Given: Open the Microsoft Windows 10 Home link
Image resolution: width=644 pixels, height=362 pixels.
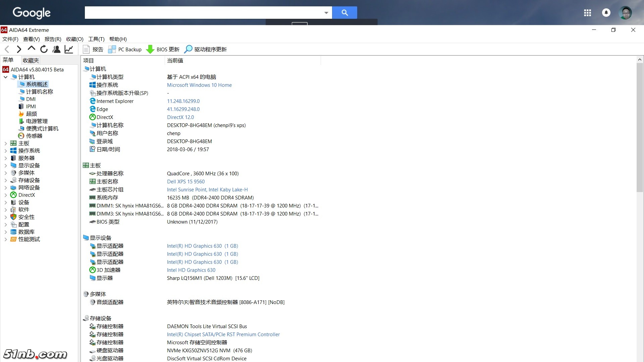Looking at the screenshot, I should [x=199, y=85].
